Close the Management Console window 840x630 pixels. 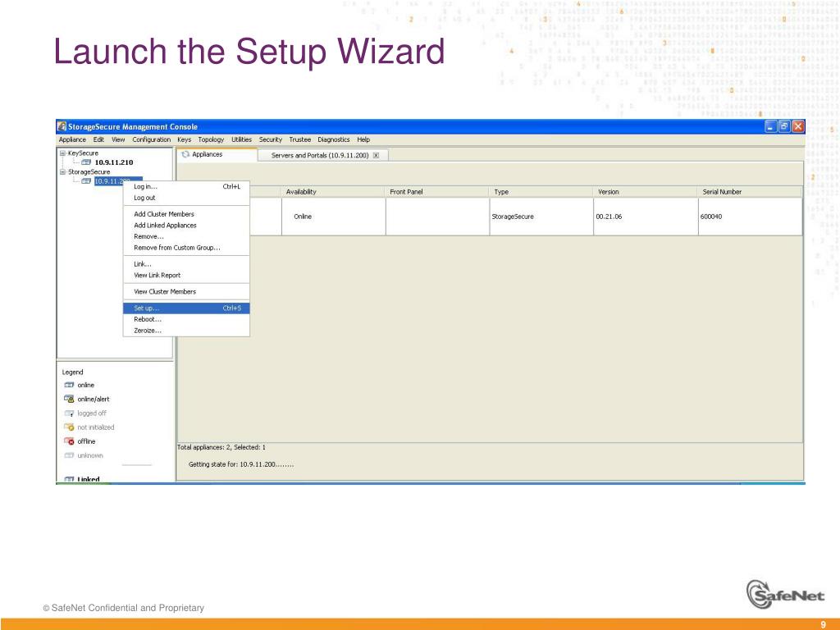(x=798, y=126)
